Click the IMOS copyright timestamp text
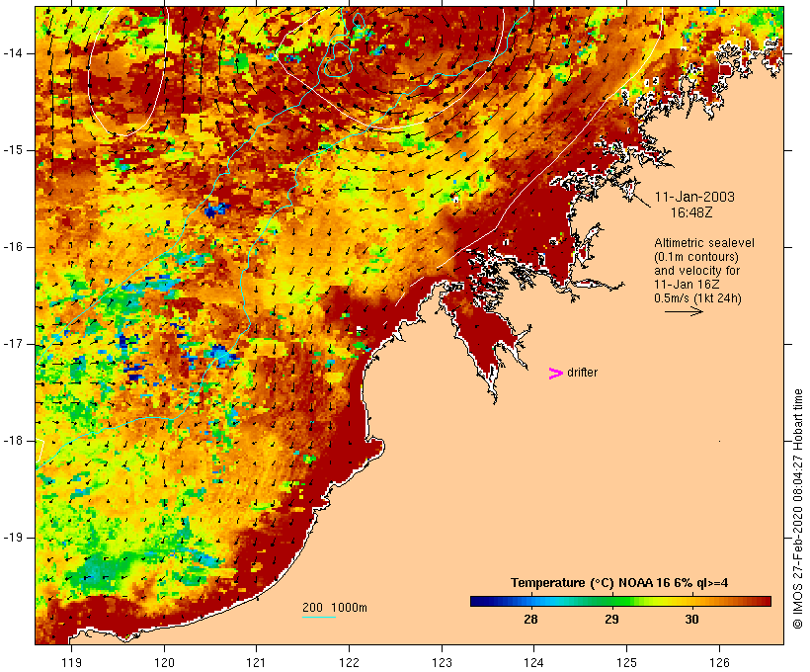810x672 pixels. (x=797, y=509)
